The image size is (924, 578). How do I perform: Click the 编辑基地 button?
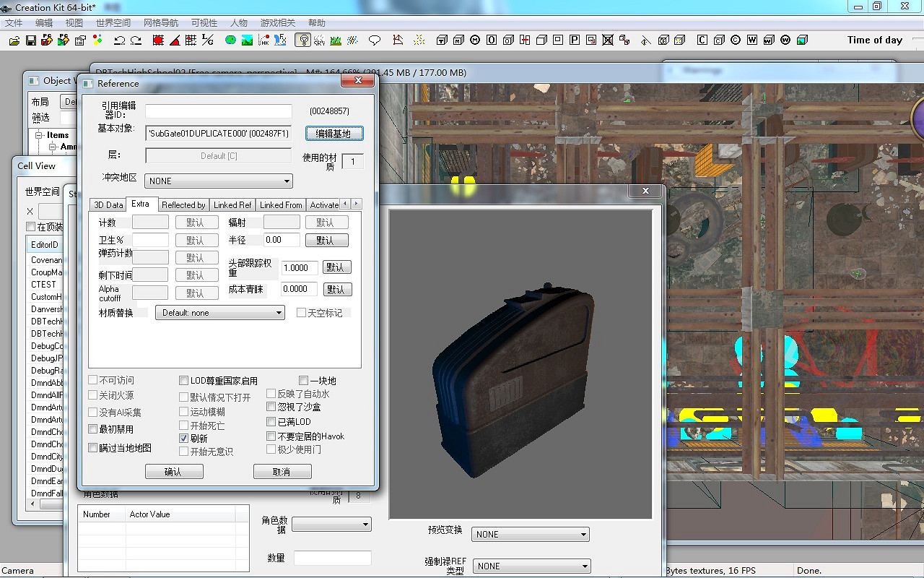point(334,134)
